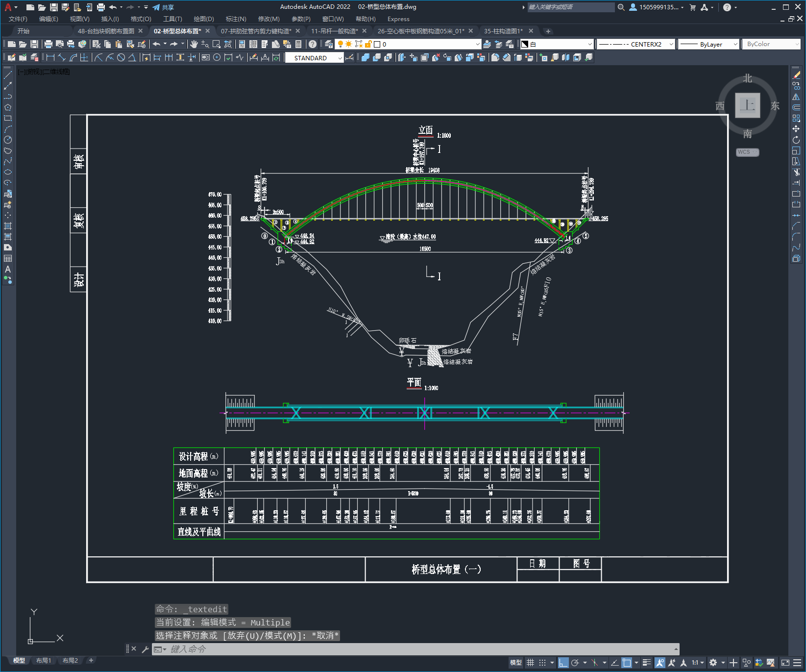Select the Arc Length dimension tool

click(73, 58)
